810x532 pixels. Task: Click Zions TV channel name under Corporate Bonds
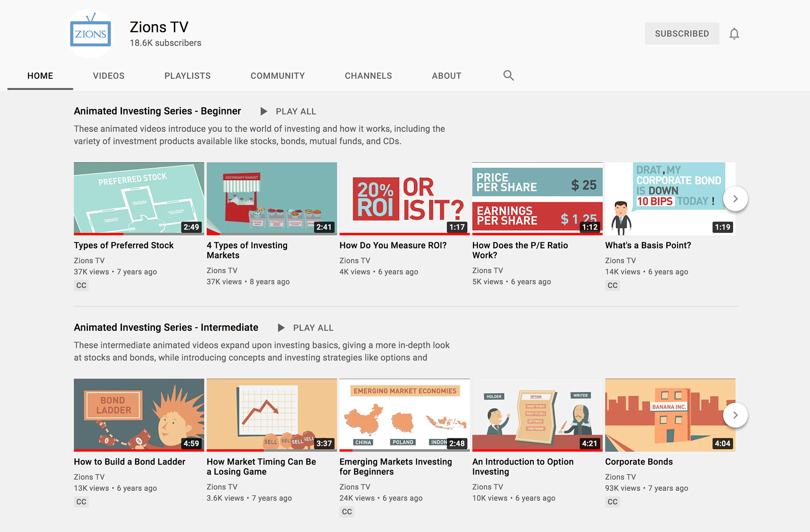pyautogui.click(x=620, y=477)
